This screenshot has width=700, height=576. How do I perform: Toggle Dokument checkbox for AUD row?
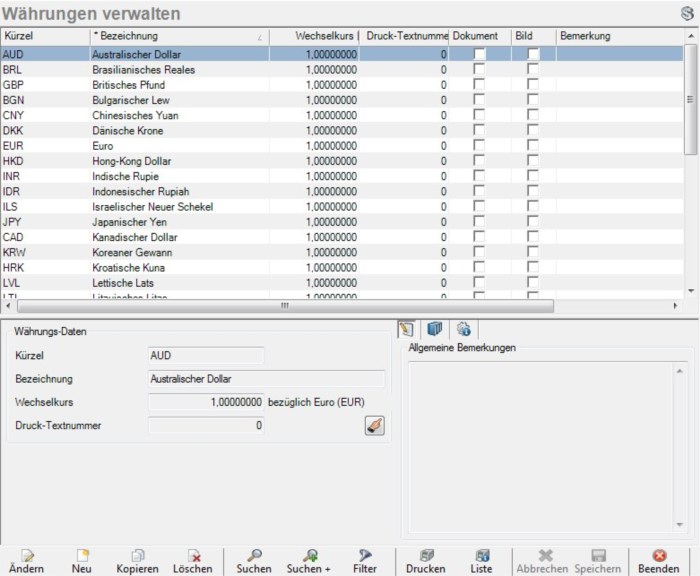[x=479, y=54]
